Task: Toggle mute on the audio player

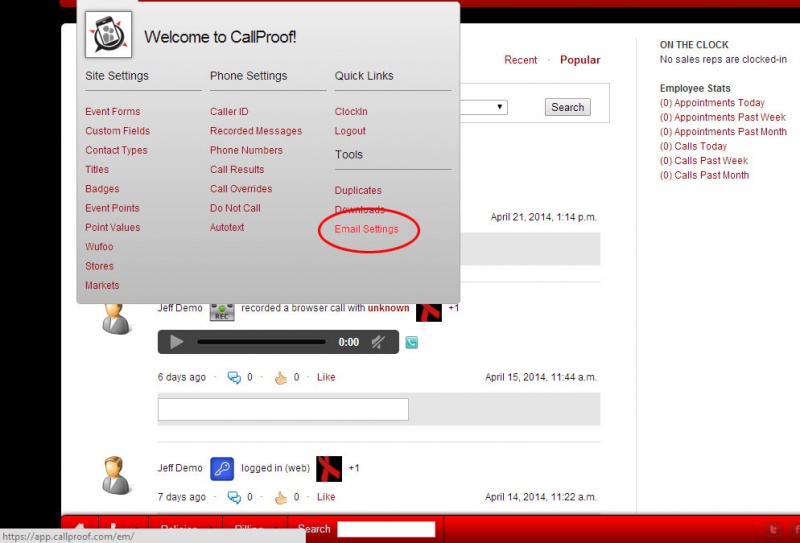Action: tap(378, 342)
